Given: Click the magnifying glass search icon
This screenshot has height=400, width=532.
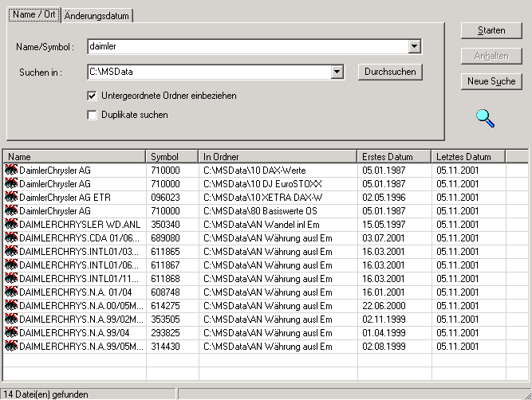Looking at the screenshot, I should [485, 118].
